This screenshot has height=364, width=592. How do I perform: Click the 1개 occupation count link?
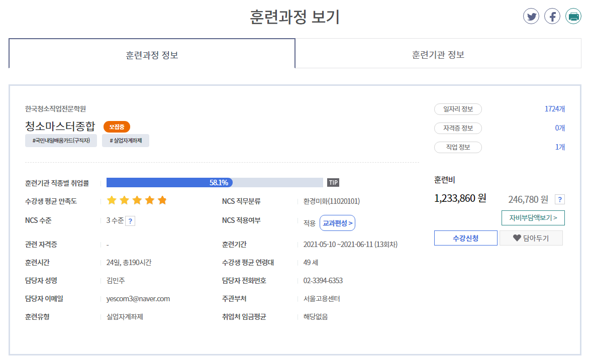tap(560, 147)
